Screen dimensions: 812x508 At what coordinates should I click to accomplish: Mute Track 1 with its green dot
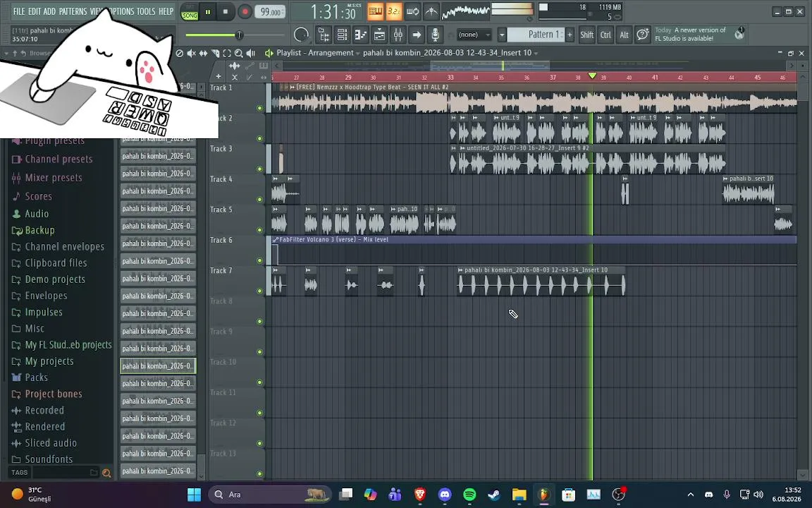click(260, 108)
